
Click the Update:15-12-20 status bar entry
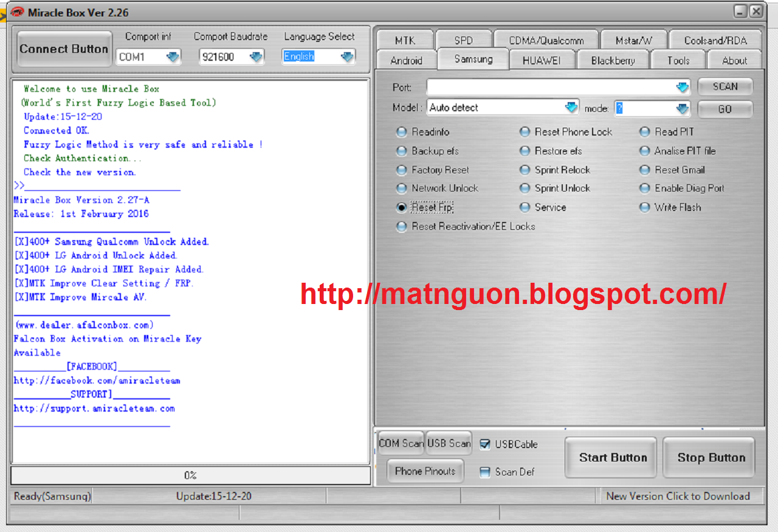(x=213, y=496)
